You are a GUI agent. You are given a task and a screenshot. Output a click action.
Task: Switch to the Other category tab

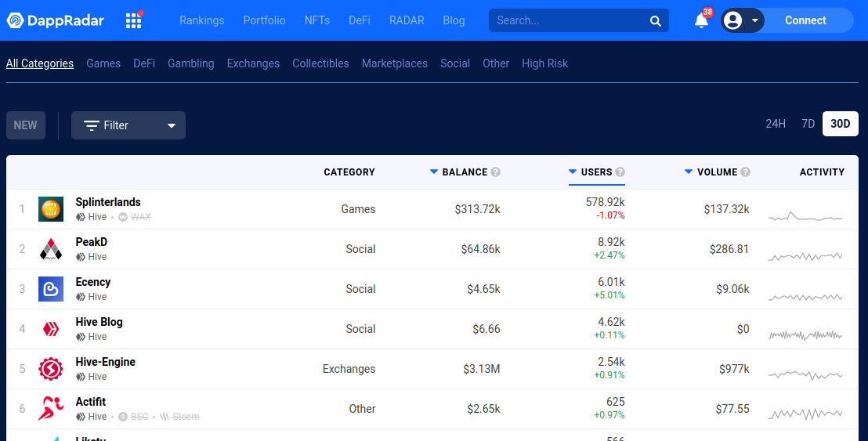(496, 63)
